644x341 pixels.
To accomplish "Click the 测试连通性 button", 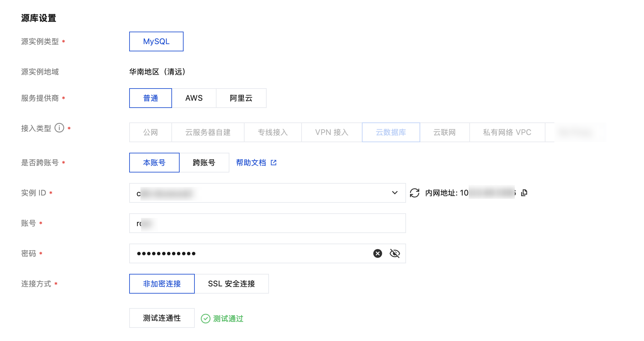I will (x=162, y=318).
